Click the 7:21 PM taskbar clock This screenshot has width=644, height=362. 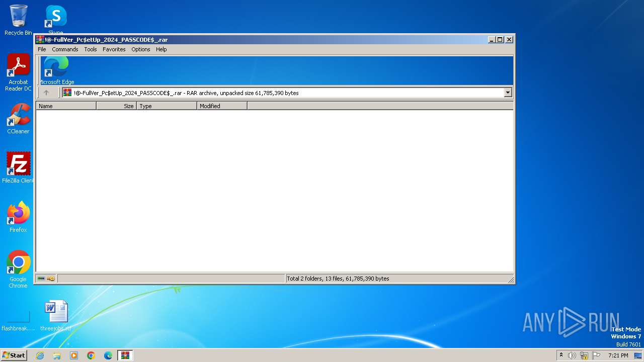618,355
